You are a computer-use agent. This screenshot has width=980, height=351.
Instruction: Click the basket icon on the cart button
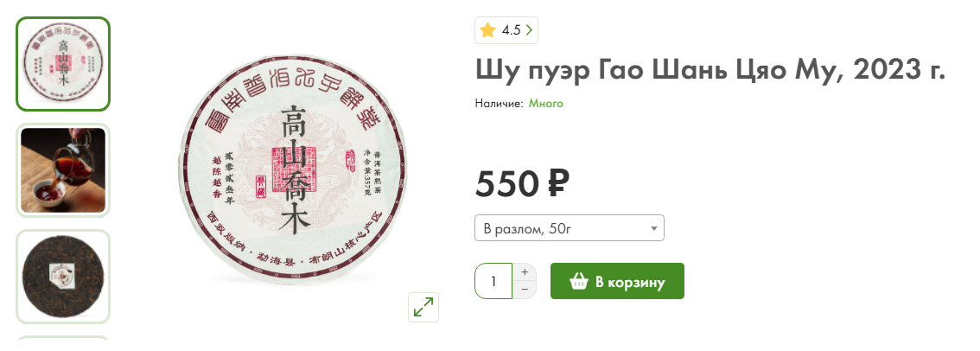coord(579,282)
